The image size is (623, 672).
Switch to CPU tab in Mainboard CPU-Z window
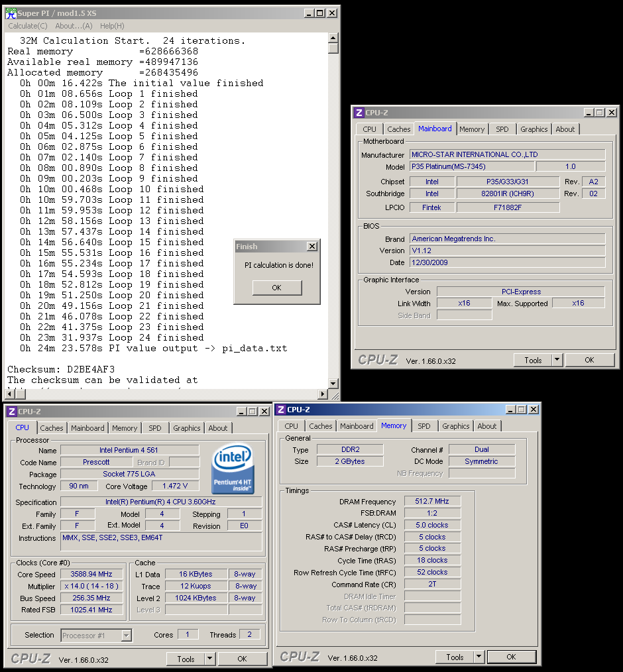[369, 129]
